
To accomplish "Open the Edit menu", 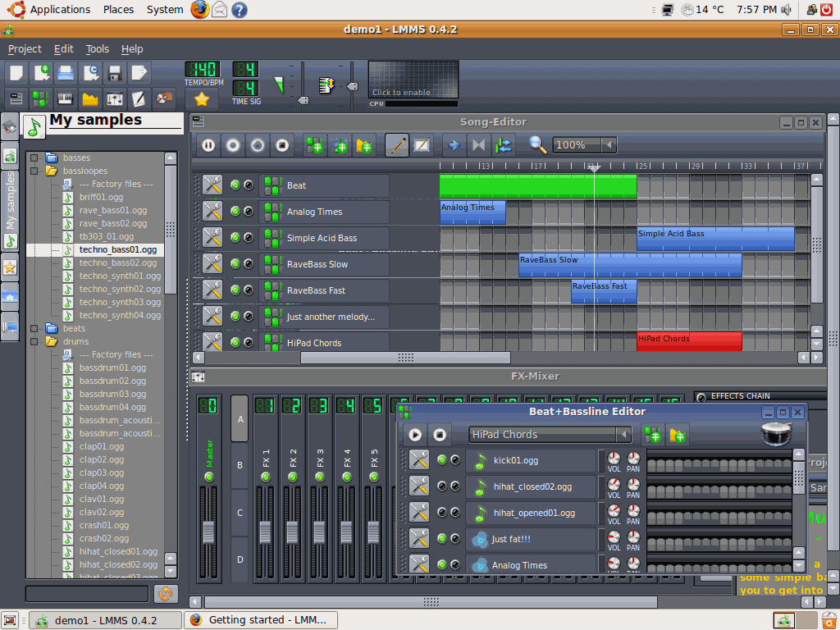I will tap(63, 49).
